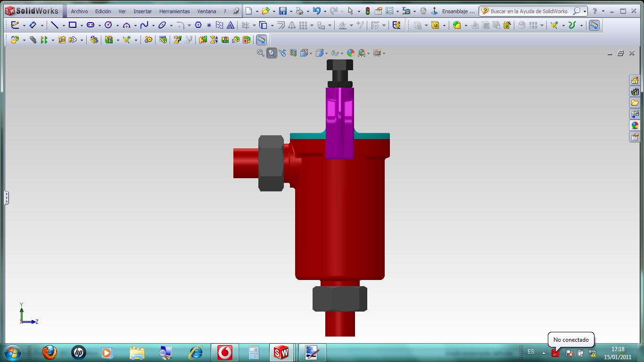Expand the Display Style dropdown

(326, 53)
